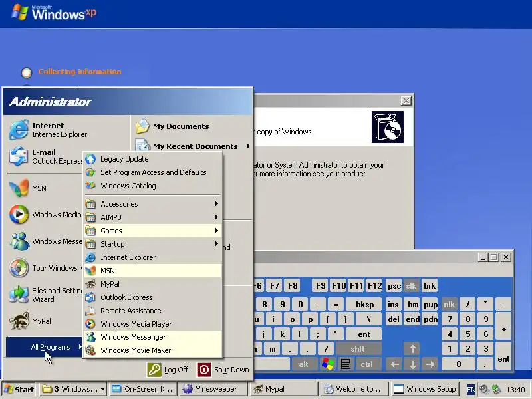Click the brk key on On-Screen Keyboard

(430, 286)
